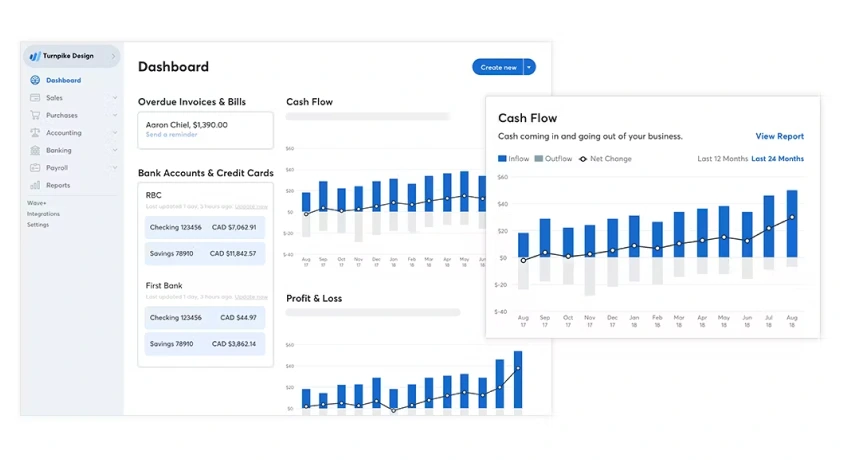Open View Report in Cash Flow card
This screenshot has height=460, width=847.
[779, 136]
